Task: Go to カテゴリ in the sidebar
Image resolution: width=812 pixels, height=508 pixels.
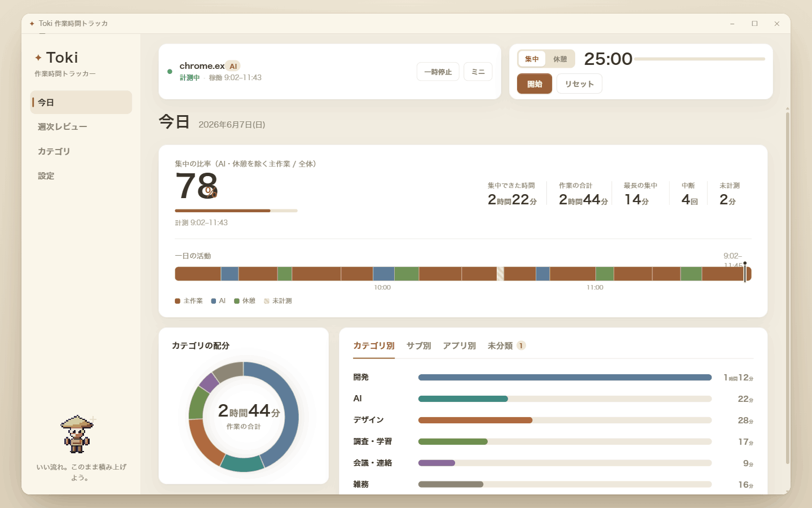Action: click(81, 151)
